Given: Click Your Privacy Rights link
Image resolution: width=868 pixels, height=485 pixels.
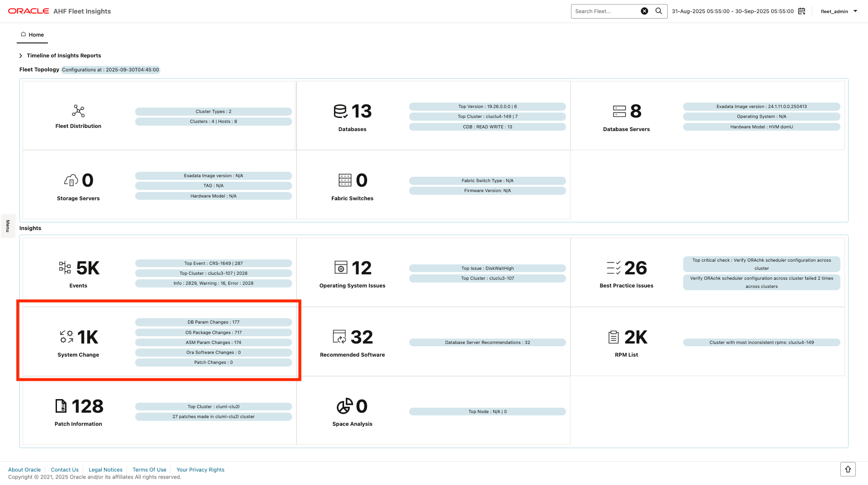Looking at the screenshot, I should [x=200, y=470].
